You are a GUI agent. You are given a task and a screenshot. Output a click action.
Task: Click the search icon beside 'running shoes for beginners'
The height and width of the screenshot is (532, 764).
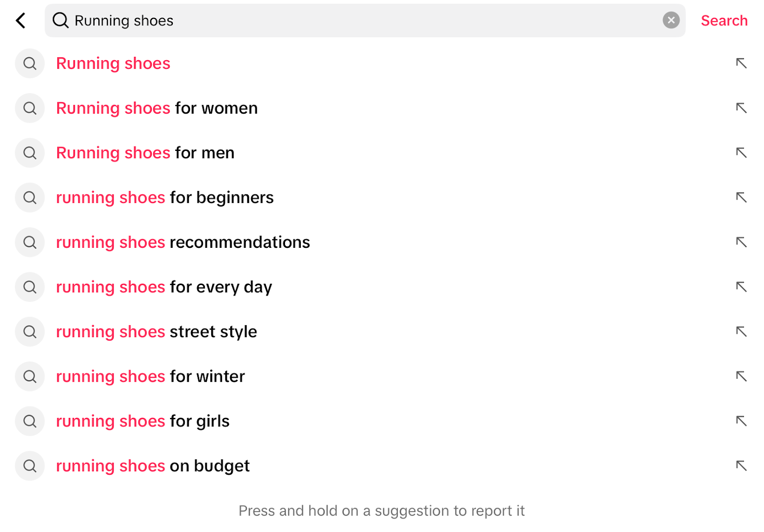tap(30, 197)
